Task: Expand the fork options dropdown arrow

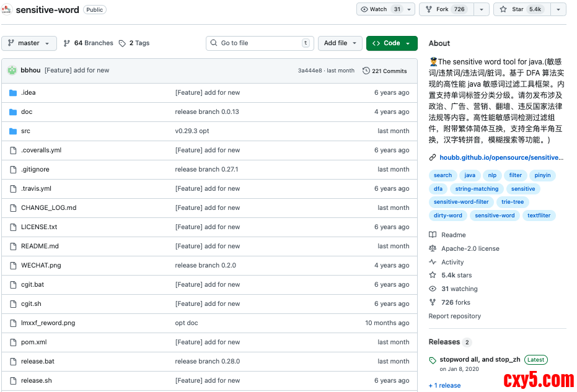Action: [x=482, y=9]
